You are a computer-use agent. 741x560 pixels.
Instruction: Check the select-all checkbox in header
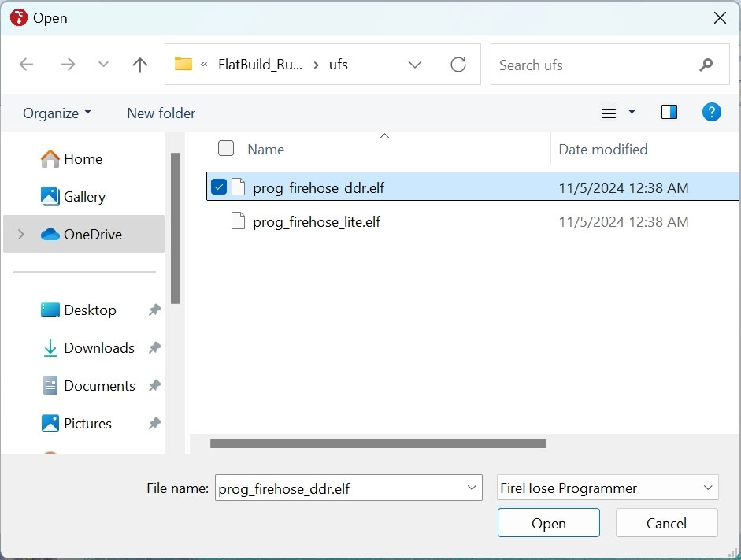click(226, 148)
